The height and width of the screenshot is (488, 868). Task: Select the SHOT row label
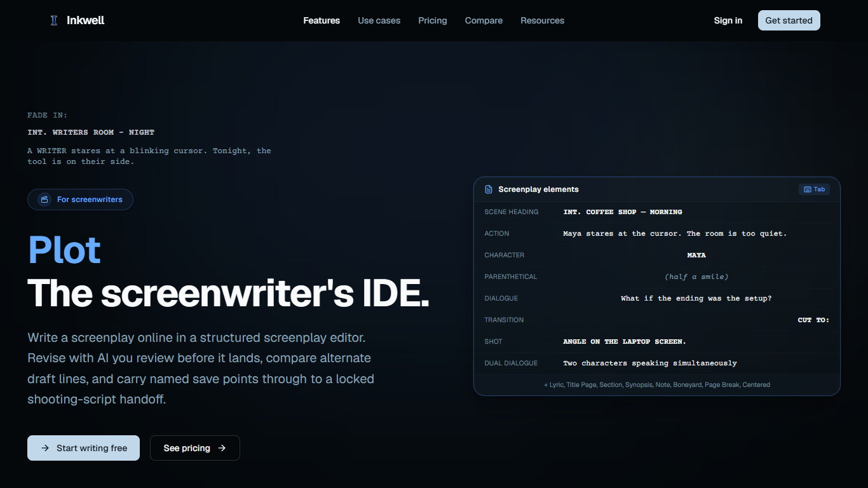pyautogui.click(x=493, y=342)
